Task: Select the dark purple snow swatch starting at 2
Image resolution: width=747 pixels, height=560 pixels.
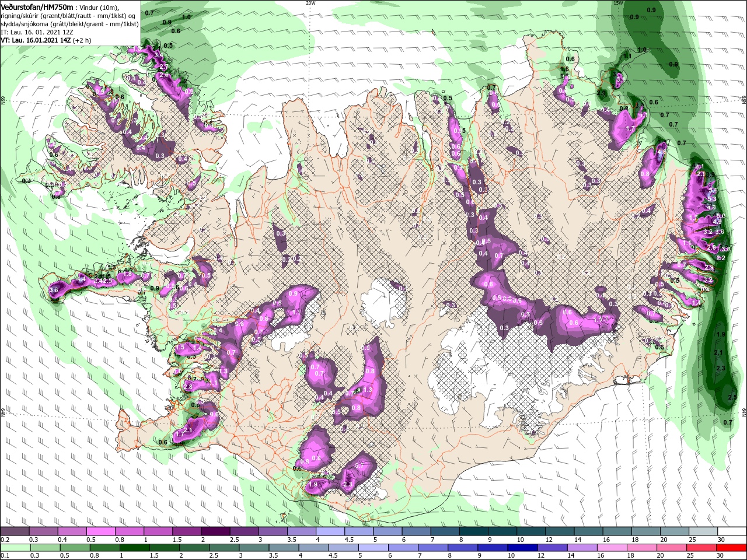Action: point(215,531)
